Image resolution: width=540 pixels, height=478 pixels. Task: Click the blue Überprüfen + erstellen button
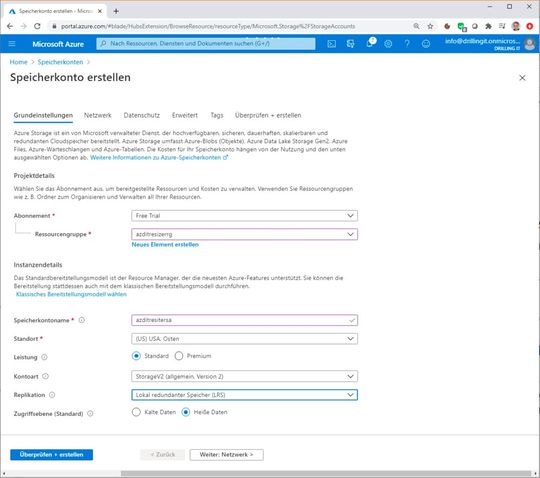click(x=52, y=455)
